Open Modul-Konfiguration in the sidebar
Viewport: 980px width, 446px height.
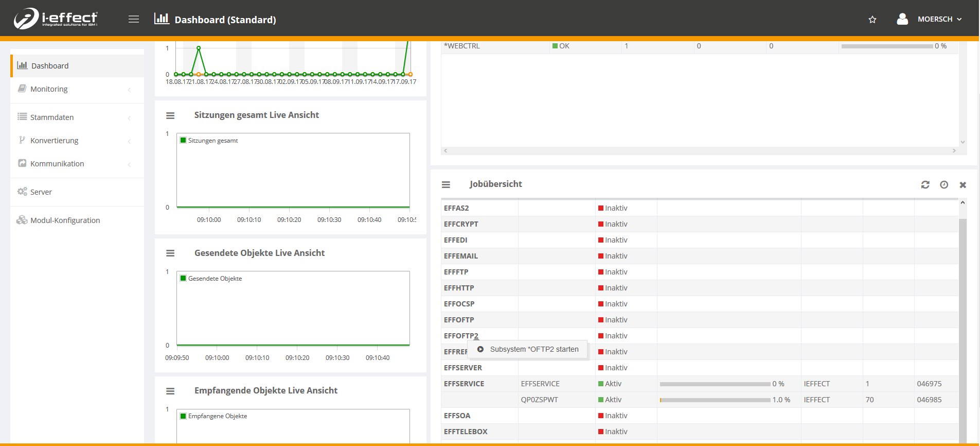65,220
